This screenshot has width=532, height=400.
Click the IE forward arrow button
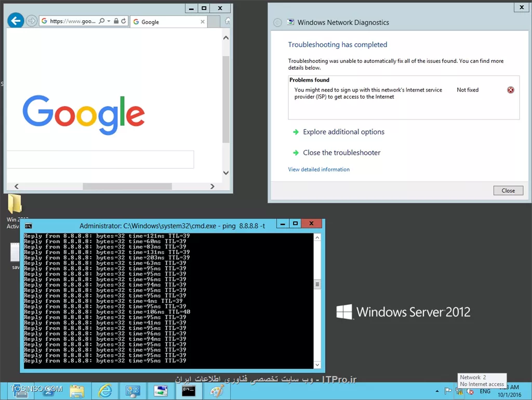[x=32, y=21]
